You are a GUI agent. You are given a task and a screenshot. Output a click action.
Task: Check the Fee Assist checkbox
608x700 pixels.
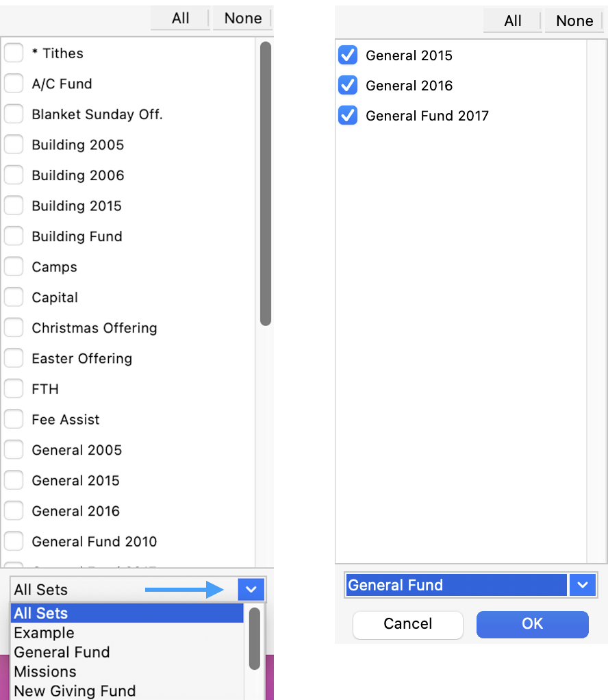(14, 419)
